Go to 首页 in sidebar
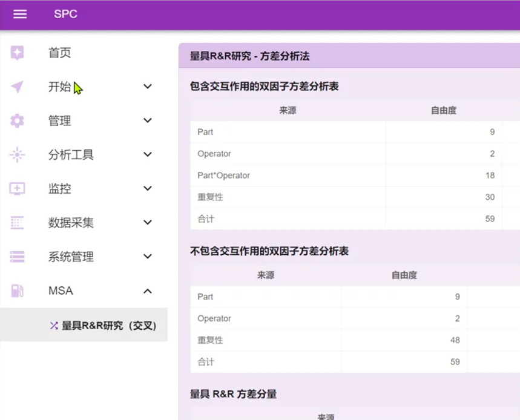This screenshot has width=520, height=420. tap(60, 53)
